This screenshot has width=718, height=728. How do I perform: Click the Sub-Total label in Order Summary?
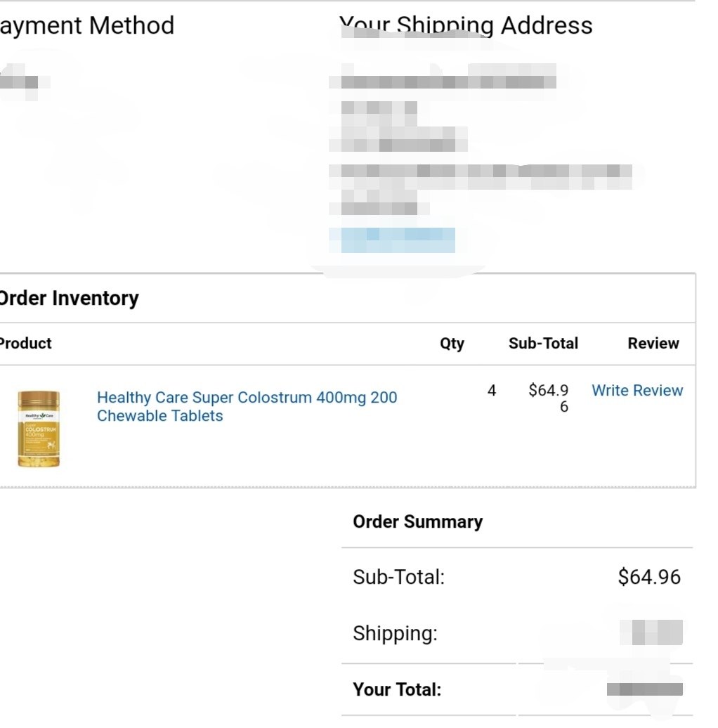click(398, 577)
